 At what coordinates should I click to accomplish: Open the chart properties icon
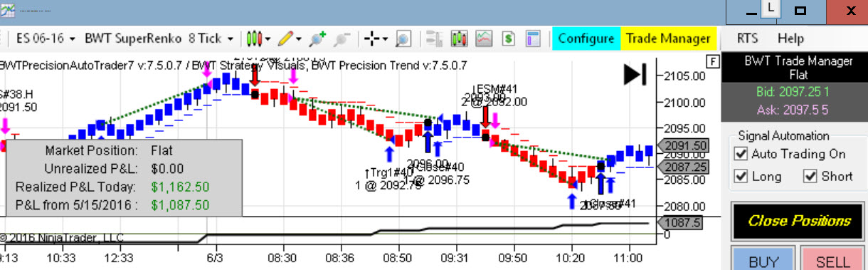click(x=533, y=38)
